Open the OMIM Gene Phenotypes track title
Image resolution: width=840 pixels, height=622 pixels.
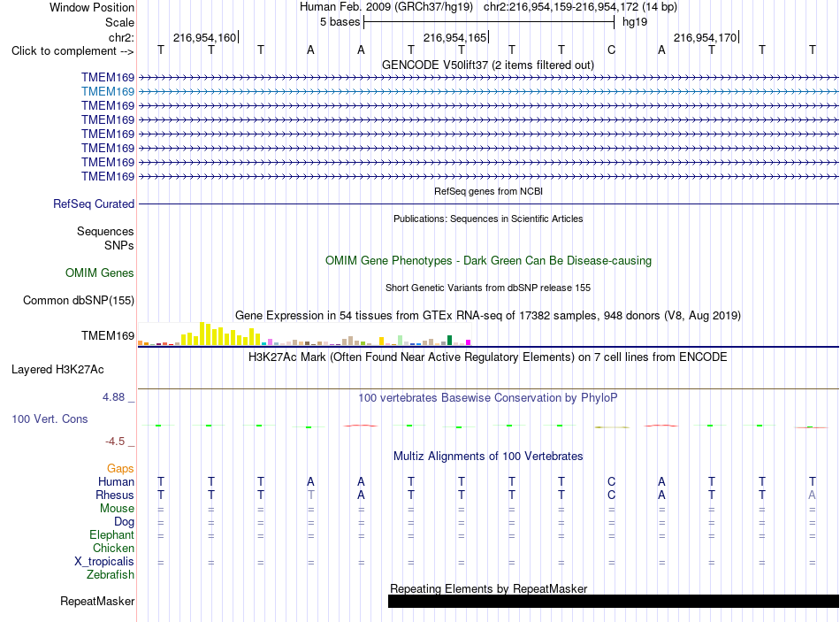[488, 261]
